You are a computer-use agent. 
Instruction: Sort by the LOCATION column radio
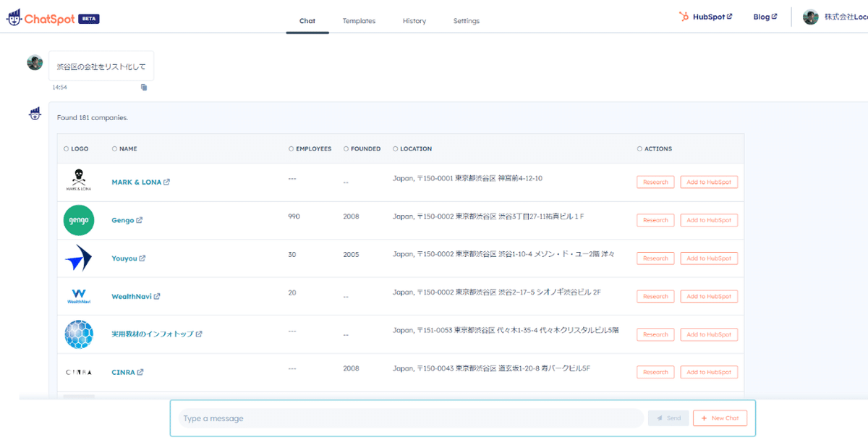pos(396,149)
